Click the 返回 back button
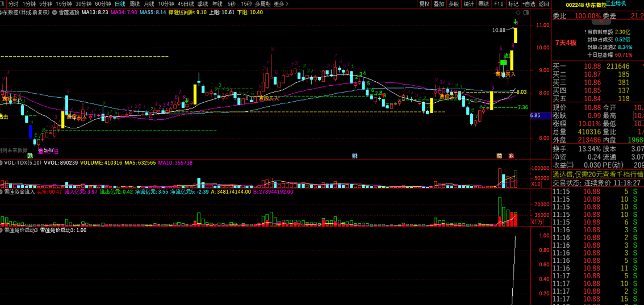The image size is (644, 305). tap(544, 4)
